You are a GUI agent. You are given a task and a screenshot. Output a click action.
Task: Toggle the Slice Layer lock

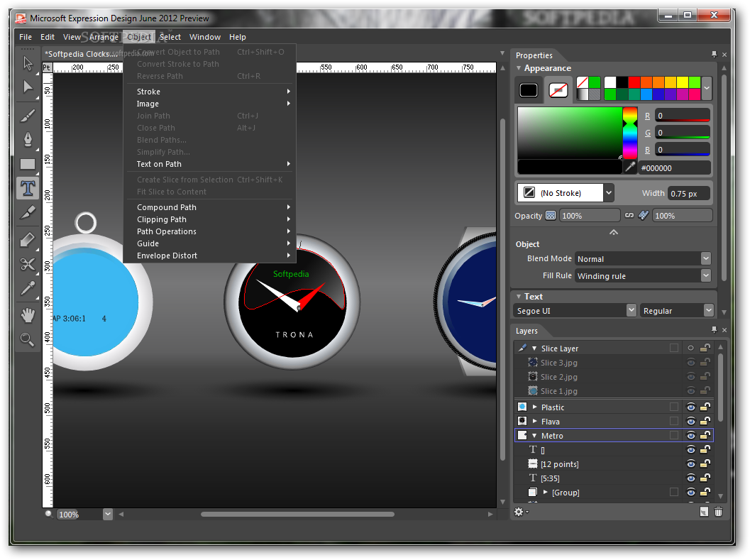click(705, 348)
